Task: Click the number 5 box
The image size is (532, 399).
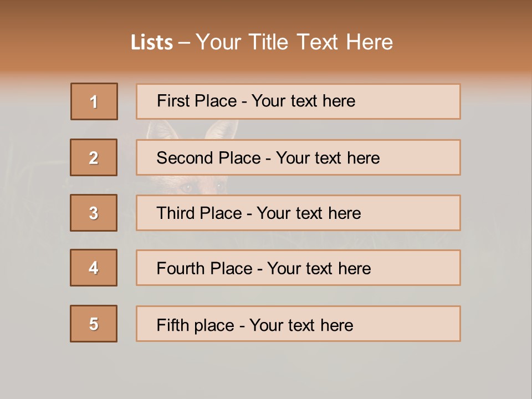Action: (94, 324)
